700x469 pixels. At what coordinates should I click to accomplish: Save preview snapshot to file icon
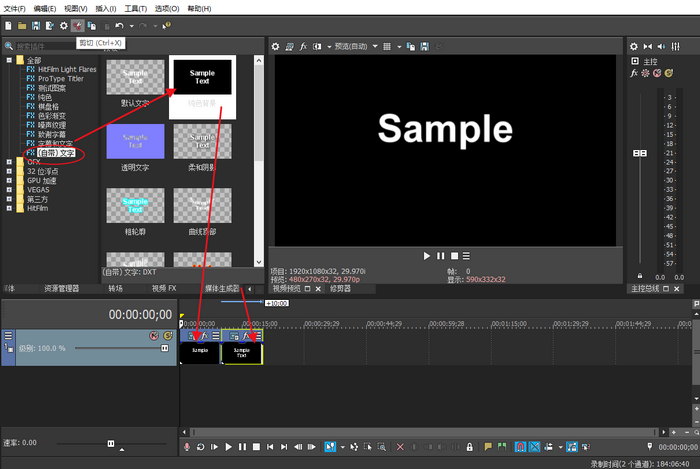(425, 46)
